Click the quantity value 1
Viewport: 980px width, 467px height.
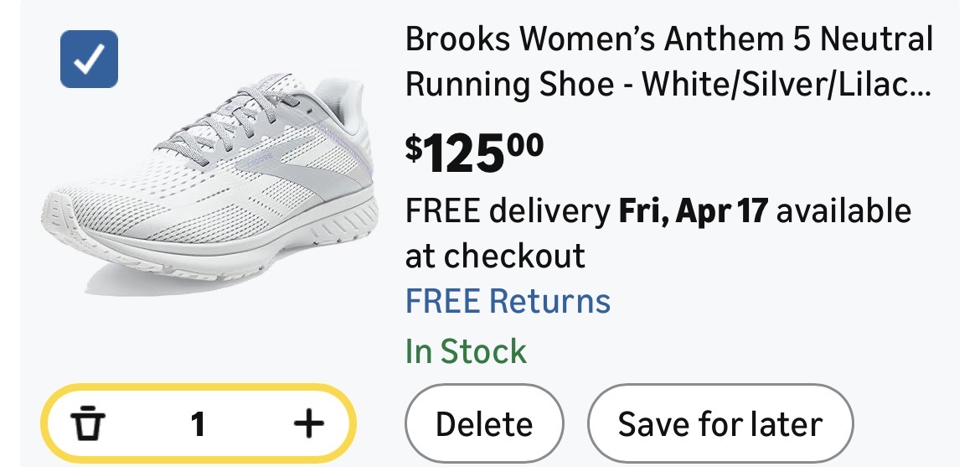tap(198, 425)
